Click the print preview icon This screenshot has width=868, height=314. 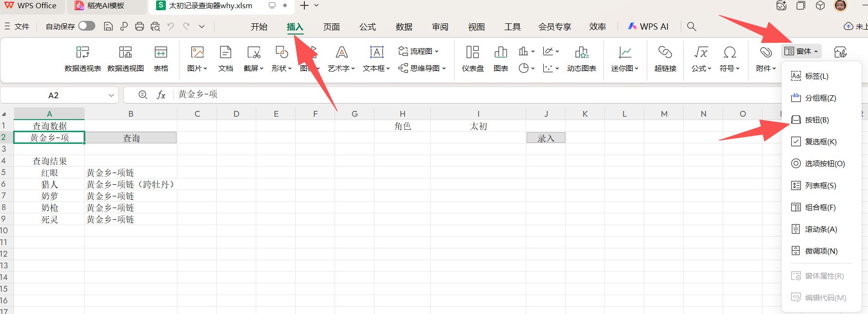click(x=155, y=26)
